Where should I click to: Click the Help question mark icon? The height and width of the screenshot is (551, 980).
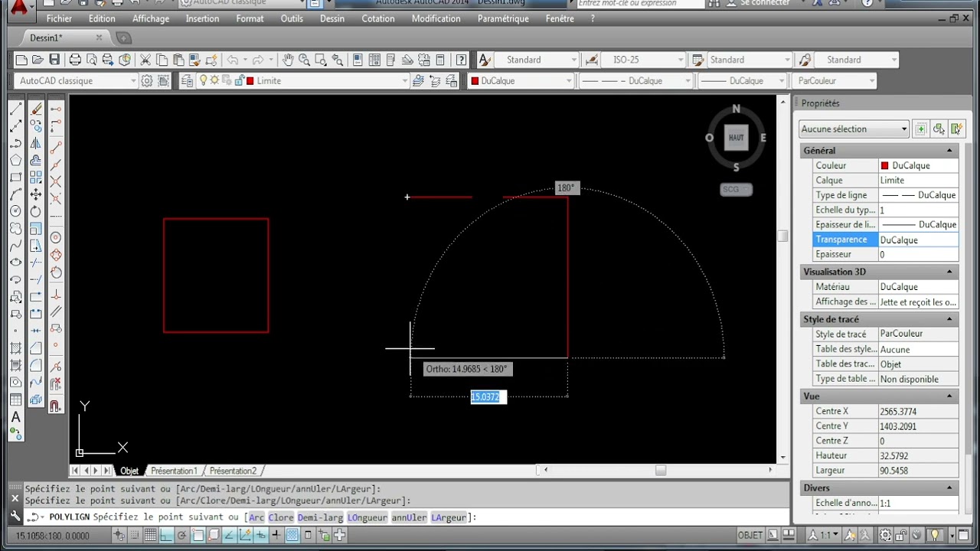point(461,60)
